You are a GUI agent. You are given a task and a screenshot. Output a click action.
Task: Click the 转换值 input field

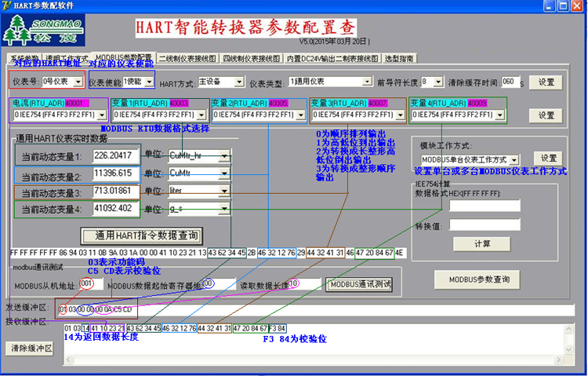[x=485, y=225]
